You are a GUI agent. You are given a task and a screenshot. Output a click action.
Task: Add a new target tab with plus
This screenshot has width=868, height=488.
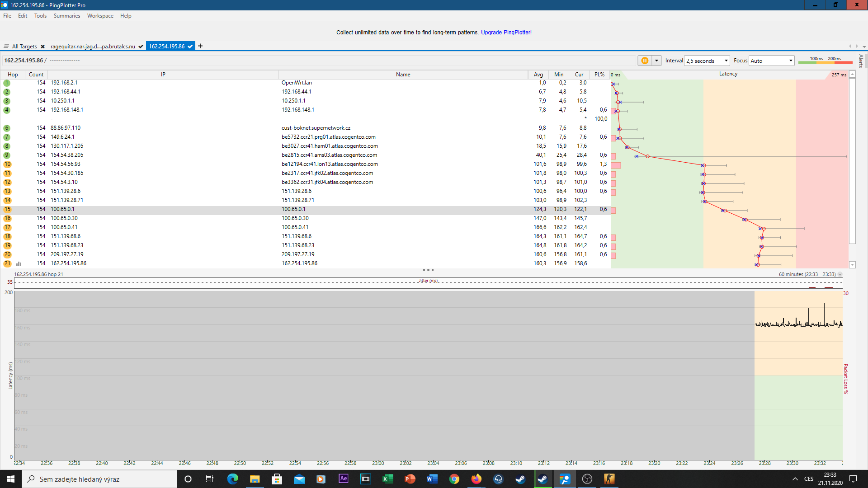tap(200, 46)
